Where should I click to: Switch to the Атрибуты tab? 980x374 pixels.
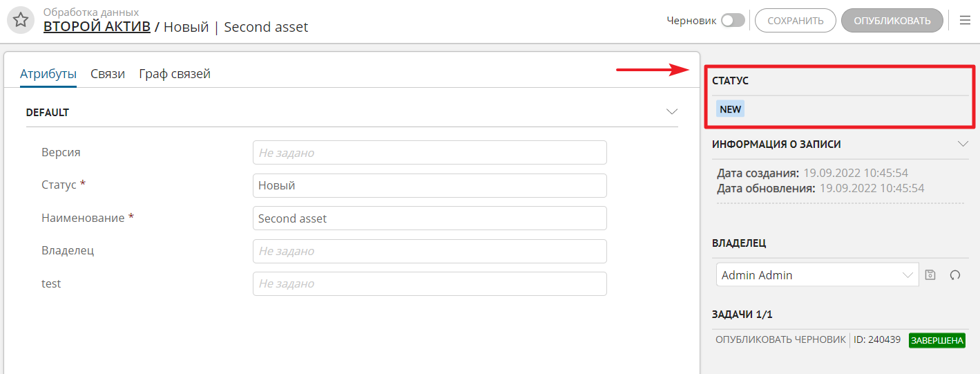(x=48, y=74)
